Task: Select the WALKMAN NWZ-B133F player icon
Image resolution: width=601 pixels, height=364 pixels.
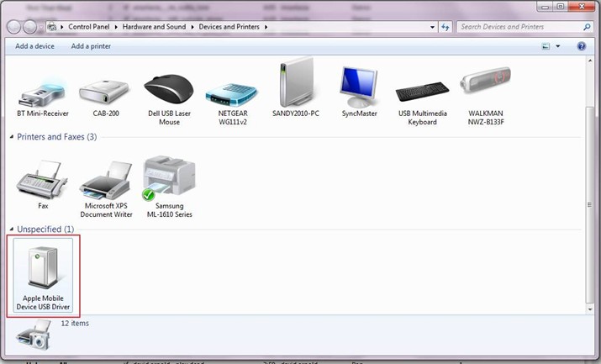Action: pos(486,80)
